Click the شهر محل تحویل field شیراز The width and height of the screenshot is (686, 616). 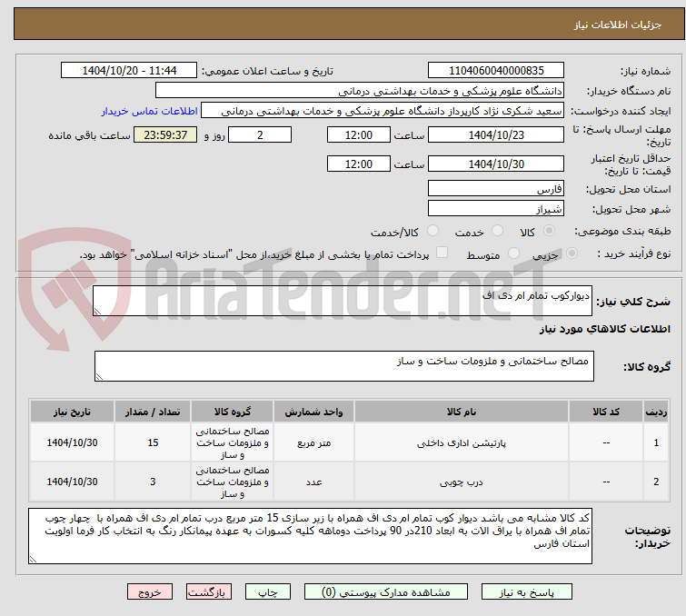coord(496,209)
